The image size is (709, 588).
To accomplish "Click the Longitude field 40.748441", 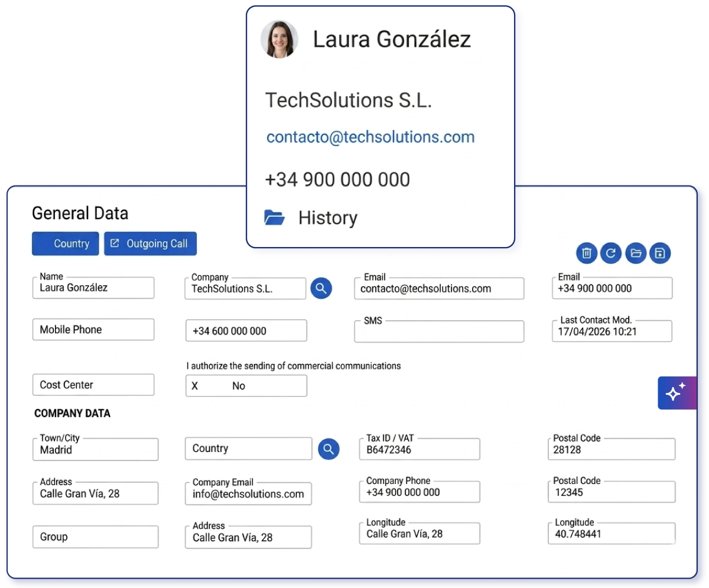I will point(612,533).
